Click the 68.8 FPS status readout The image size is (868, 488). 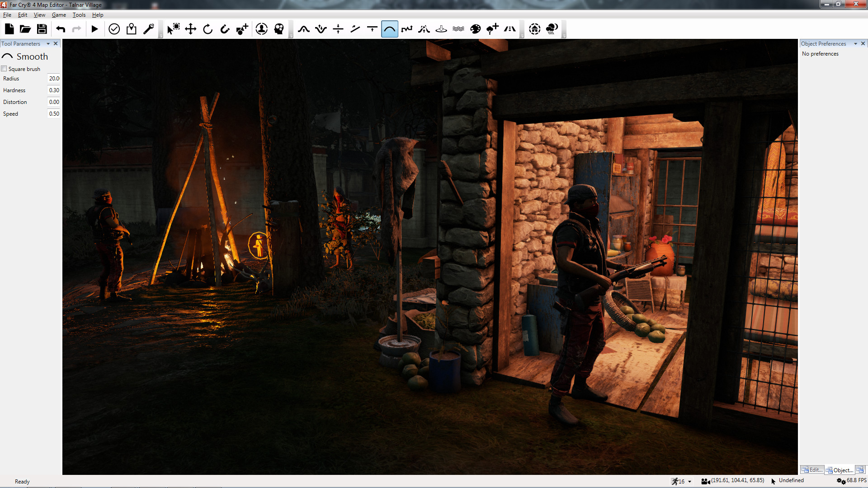(856, 480)
